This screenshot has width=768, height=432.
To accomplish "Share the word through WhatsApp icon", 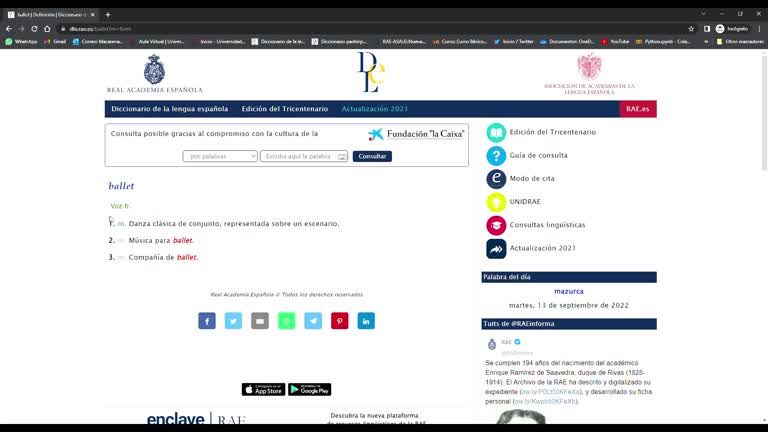I will pyautogui.click(x=287, y=321).
